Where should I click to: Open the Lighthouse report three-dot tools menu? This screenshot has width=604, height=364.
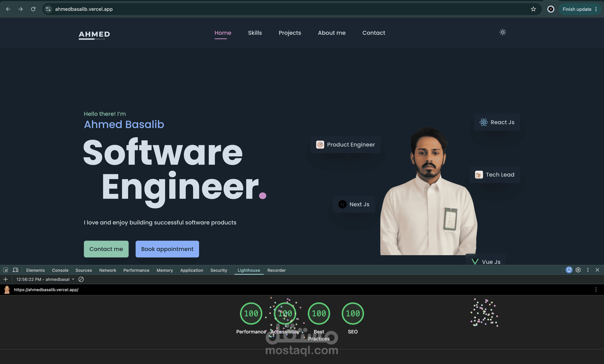tap(596, 290)
